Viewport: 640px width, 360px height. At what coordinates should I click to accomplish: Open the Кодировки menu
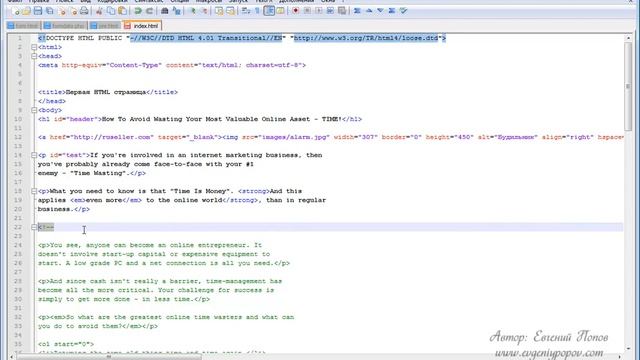point(112,2)
